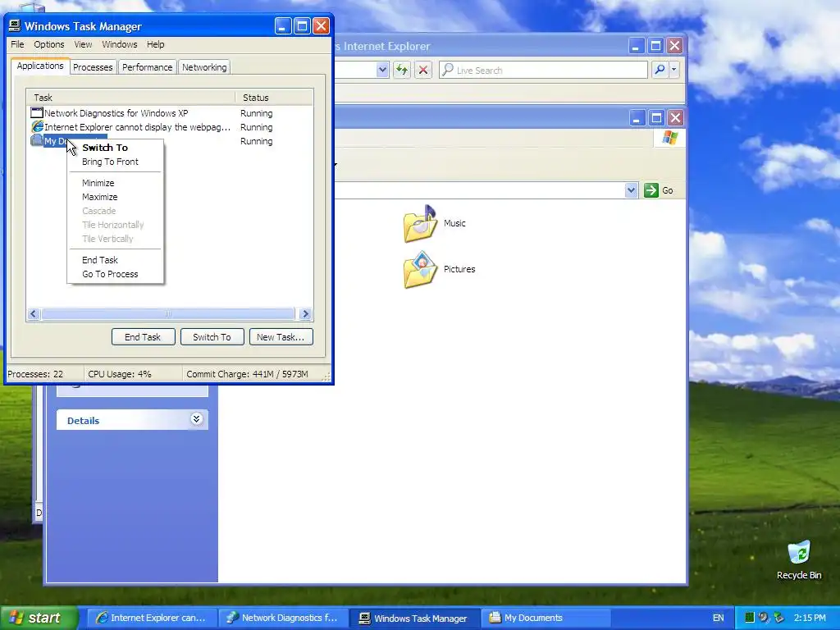Choose Bring To Front in context menu
Screen dimensions: 840x630
110,162
